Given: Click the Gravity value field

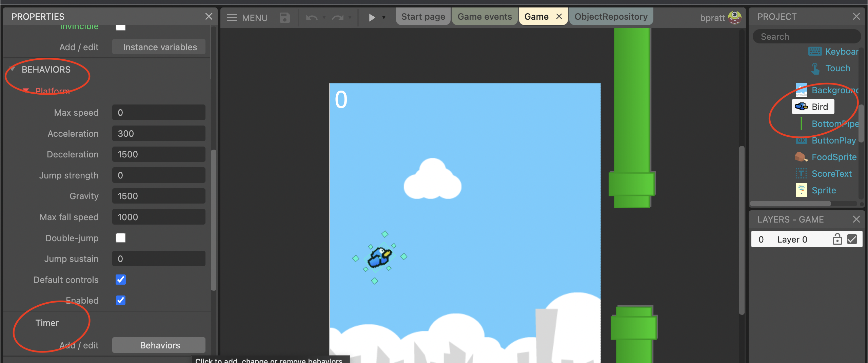Looking at the screenshot, I should pos(159,196).
